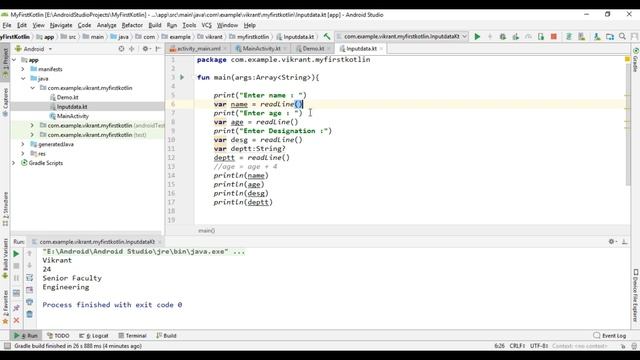Toggle the pin tab icon in Run panel
This screenshot has width=640, height=360.
point(16,308)
